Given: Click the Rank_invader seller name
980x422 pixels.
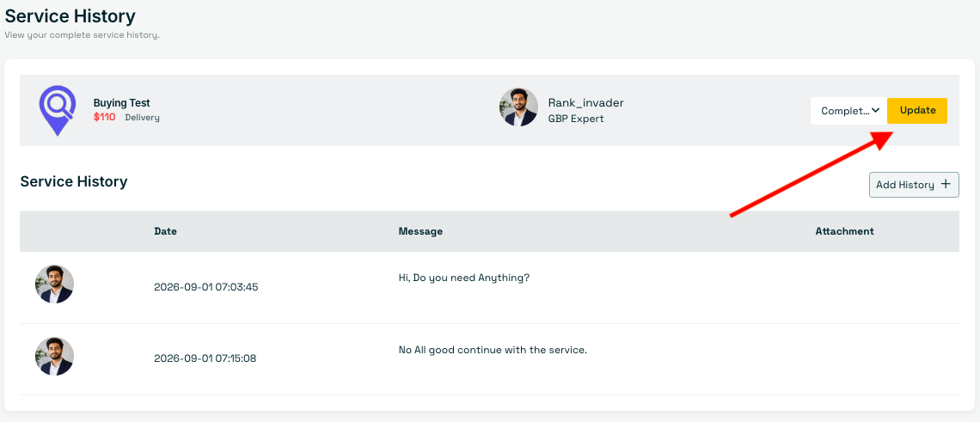Looking at the screenshot, I should tap(585, 103).
